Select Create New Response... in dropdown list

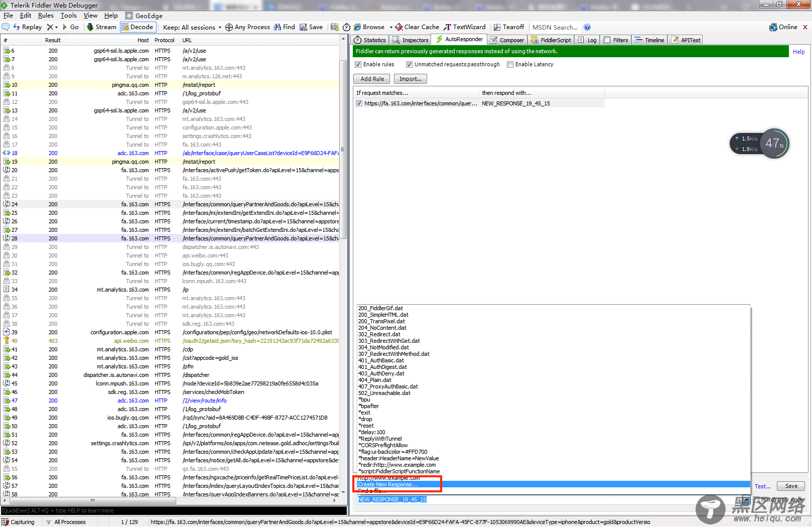click(x=554, y=484)
